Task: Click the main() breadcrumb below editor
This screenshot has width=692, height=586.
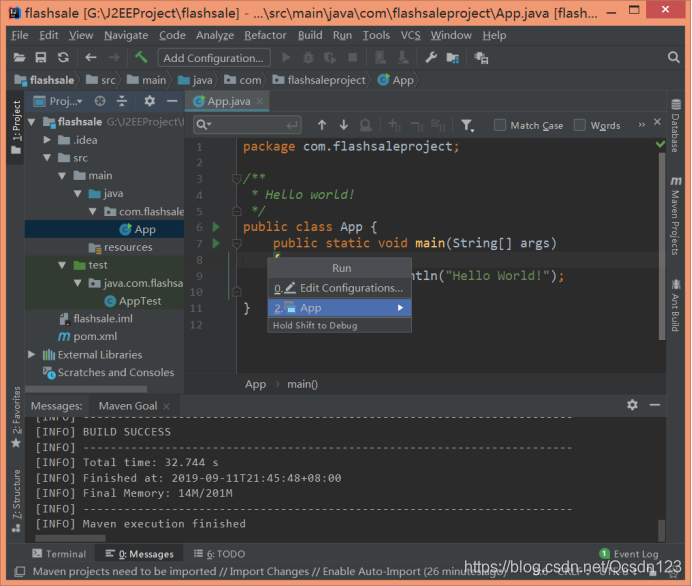Action: [302, 384]
